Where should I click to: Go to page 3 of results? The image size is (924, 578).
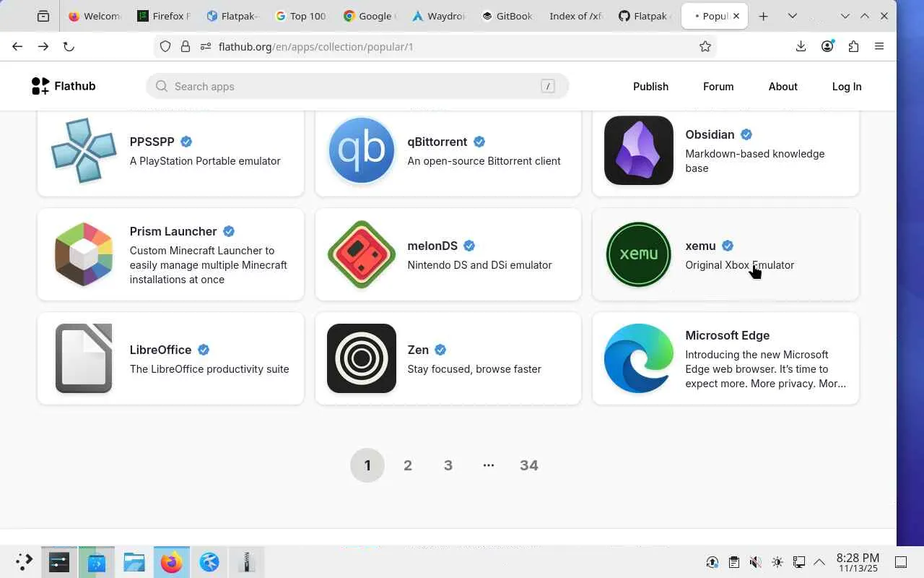pyautogui.click(x=448, y=465)
